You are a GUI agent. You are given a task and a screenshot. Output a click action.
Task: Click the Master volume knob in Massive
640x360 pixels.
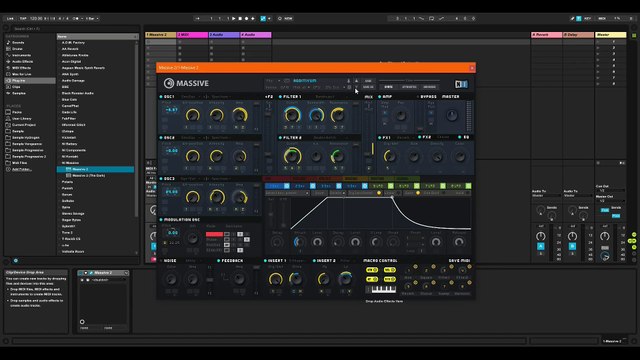click(x=452, y=116)
